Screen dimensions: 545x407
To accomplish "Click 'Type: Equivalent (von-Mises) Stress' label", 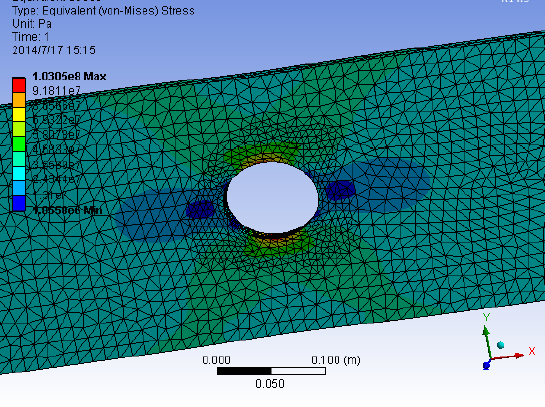I will (103, 11).
